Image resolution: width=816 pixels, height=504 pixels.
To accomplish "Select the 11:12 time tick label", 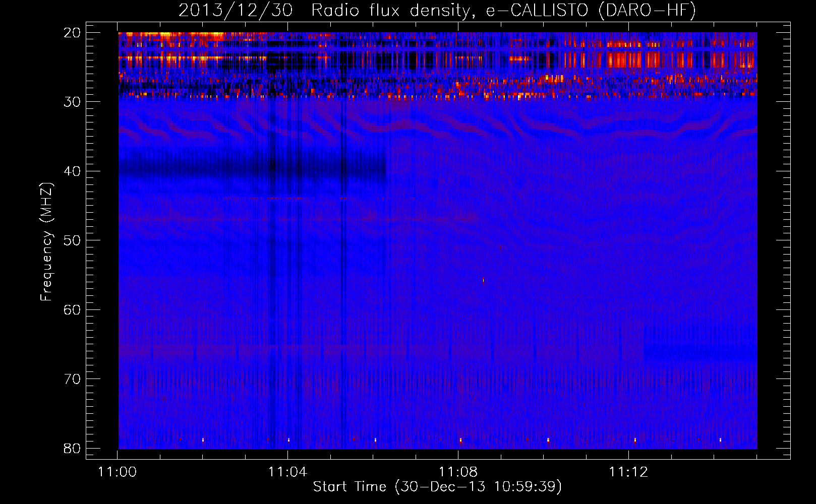I will click(x=628, y=472).
